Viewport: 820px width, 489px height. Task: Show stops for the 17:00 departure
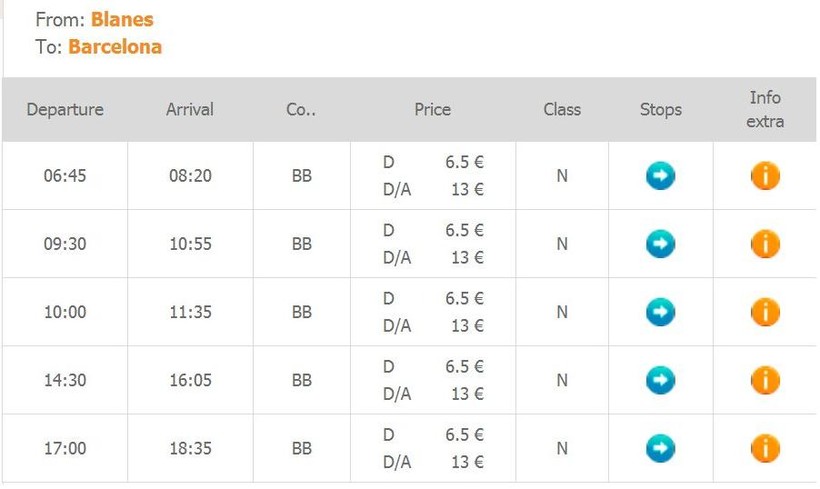pyautogui.click(x=660, y=448)
